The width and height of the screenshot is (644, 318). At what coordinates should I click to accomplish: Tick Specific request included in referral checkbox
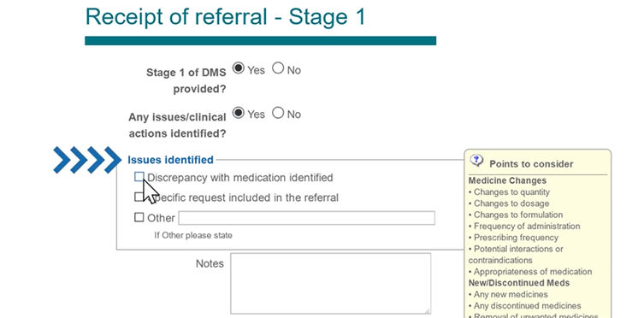point(139,197)
